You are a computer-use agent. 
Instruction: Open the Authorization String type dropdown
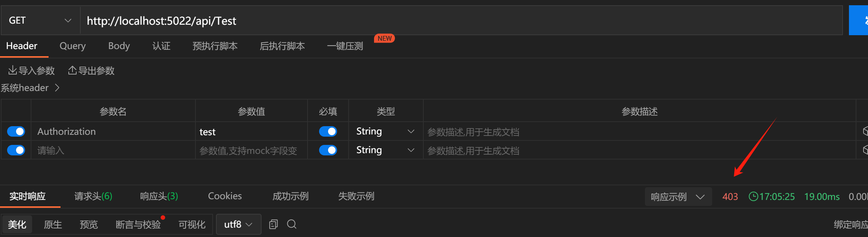tap(386, 131)
